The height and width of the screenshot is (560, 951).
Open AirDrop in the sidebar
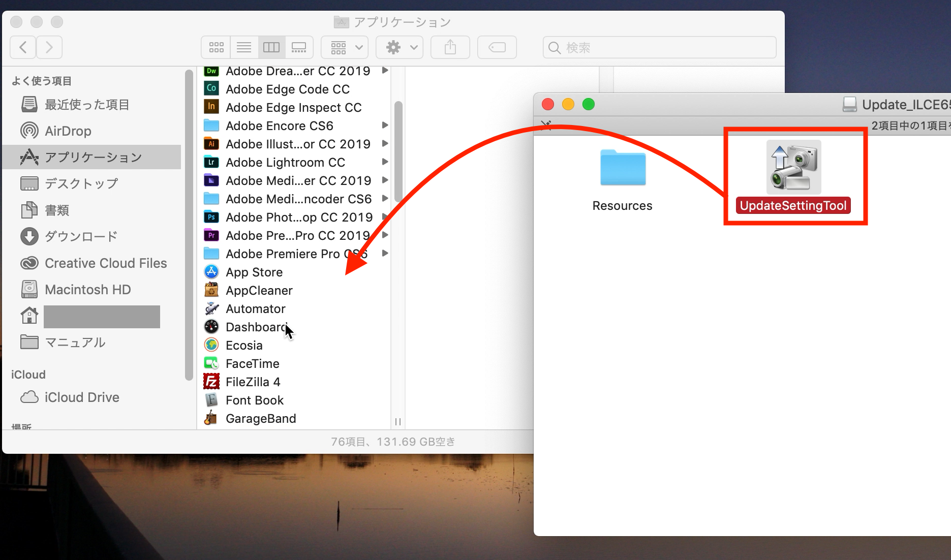91,131
